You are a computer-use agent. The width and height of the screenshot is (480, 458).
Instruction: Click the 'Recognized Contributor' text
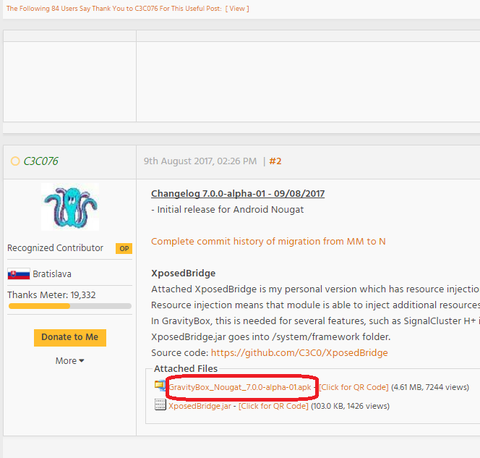click(x=55, y=248)
